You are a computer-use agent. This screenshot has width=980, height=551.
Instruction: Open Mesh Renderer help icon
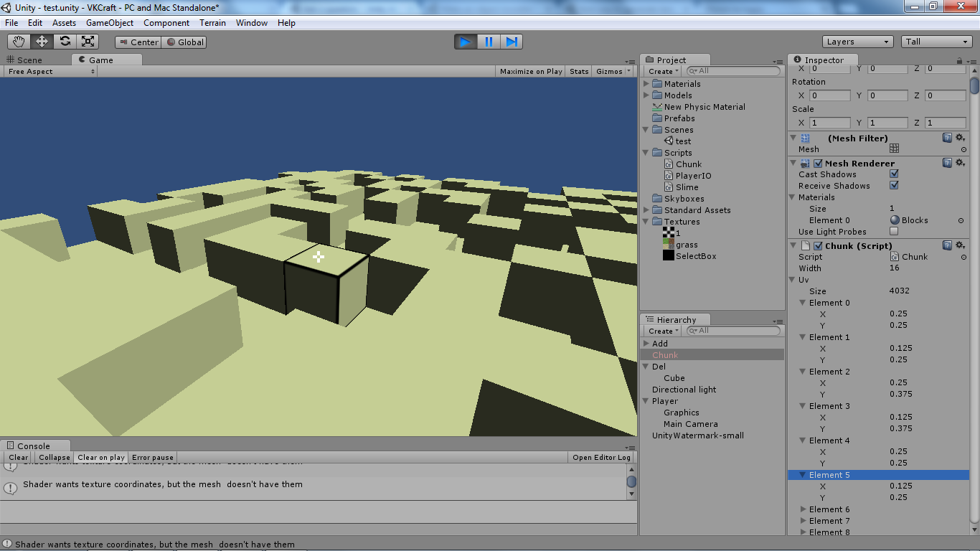point(947,163)
